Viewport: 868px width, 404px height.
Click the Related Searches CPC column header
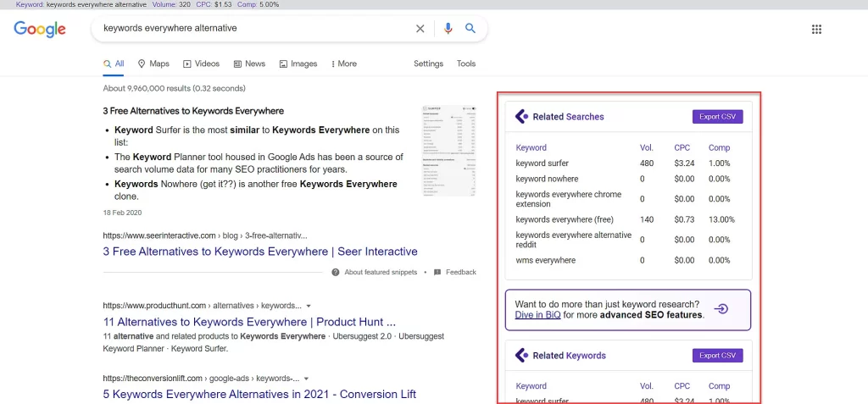click(682, 147)
